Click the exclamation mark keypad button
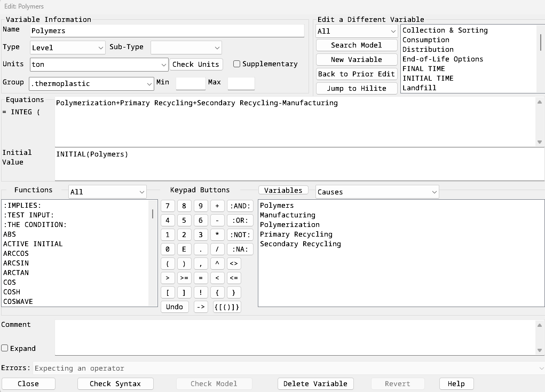545x392 pixels. pos(201,293)
